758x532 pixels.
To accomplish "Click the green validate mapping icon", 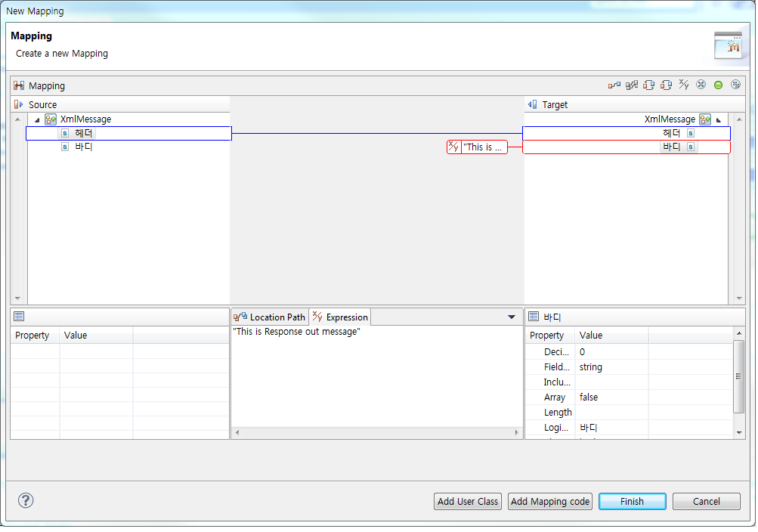I will (718, 85).
